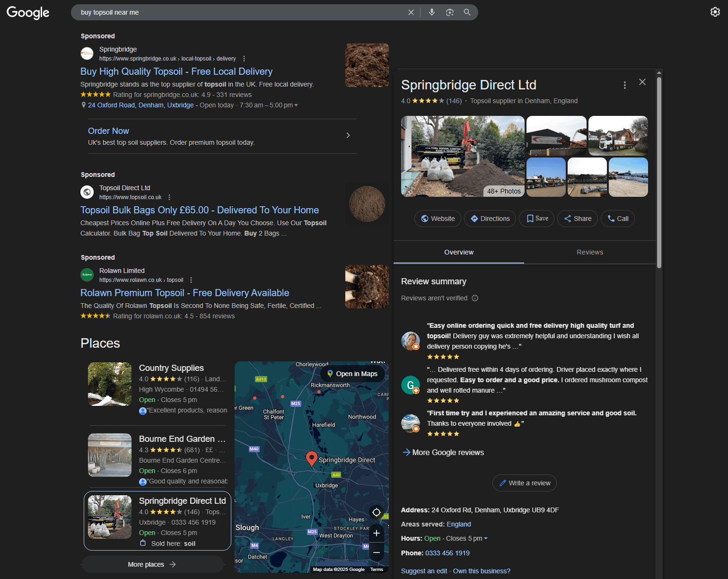The height and width of the screenshot is (579, 728).
Task: Click Write a review button
Action: 525,483
